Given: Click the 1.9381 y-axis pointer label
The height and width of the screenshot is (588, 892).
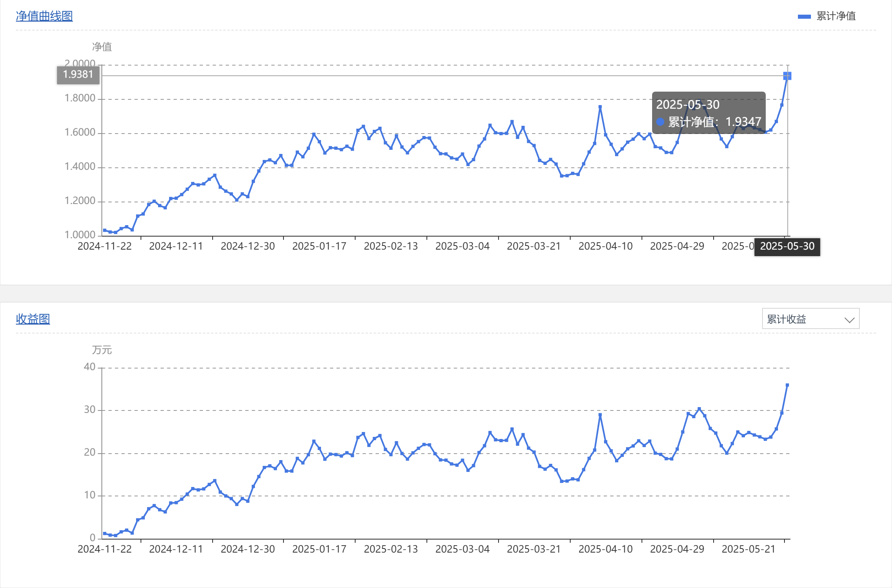Looking at the screenshot, I should tap(78, 75).
